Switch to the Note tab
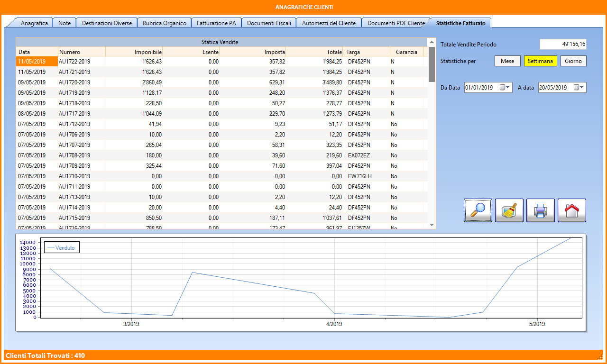607x364 pixels. tap(64, 23)
